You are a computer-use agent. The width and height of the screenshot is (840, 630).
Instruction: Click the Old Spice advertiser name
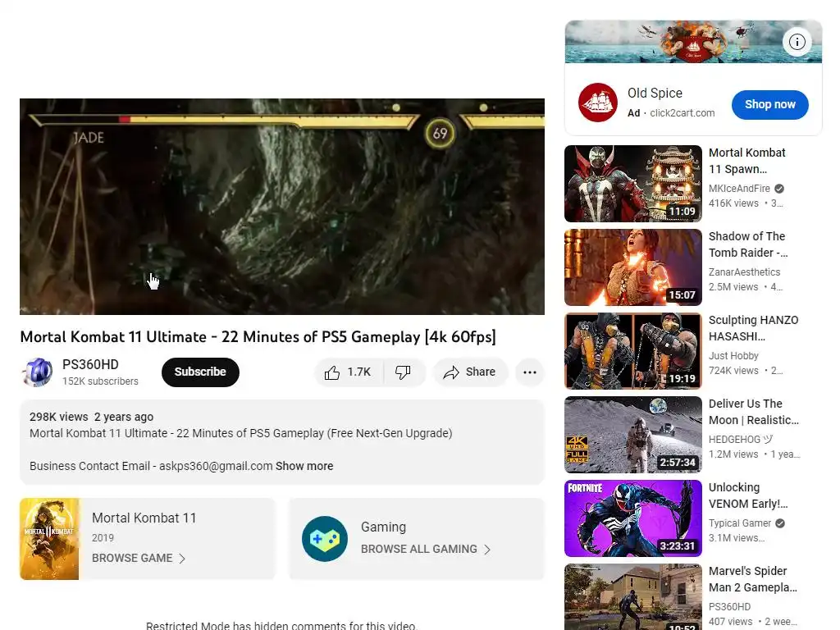pyautogui.click(x=655, y=94)
